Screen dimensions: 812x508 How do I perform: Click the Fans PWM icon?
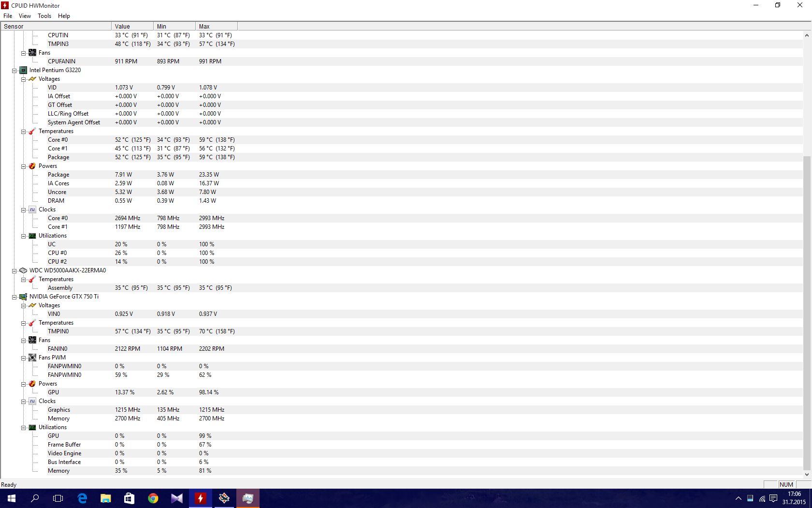coord(32,358)
